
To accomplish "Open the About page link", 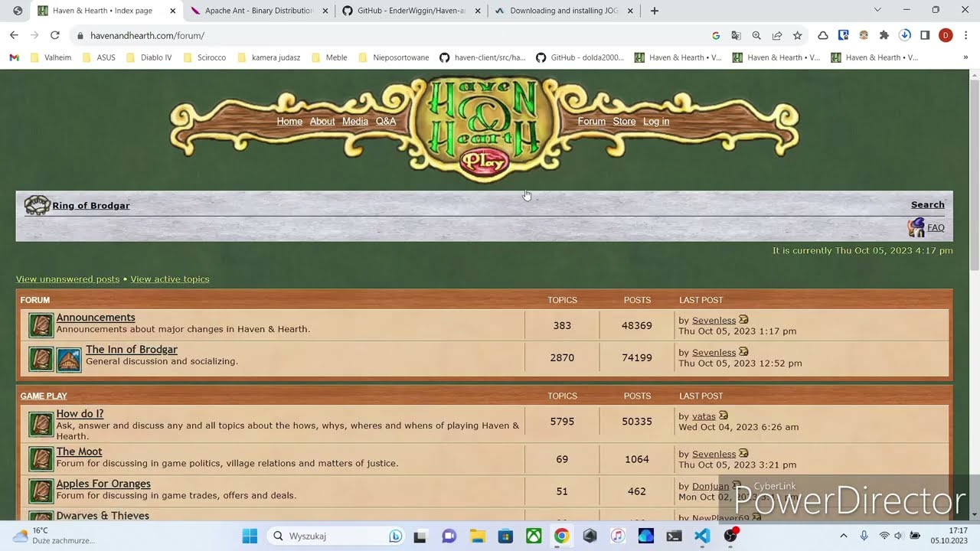I will pos(322,121).
